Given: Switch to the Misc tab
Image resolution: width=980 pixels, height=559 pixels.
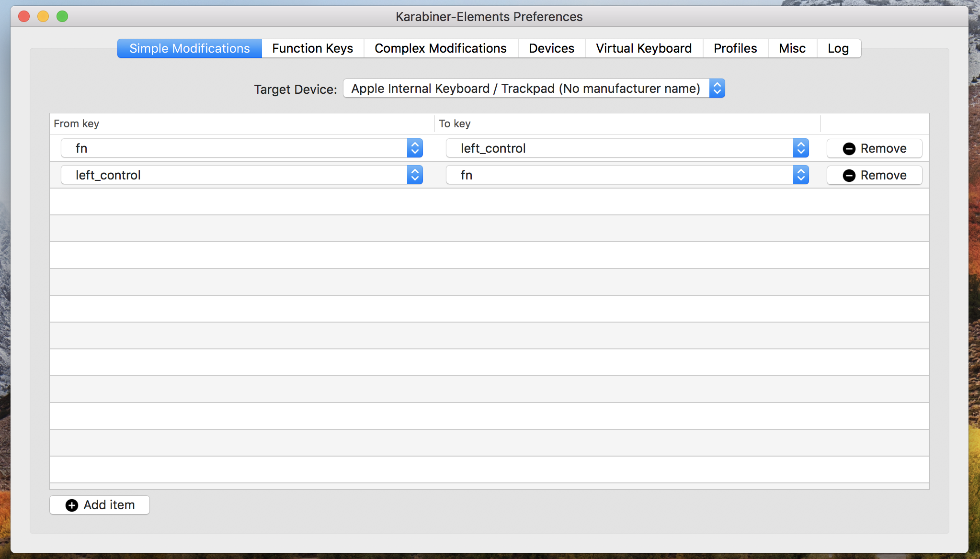Looking at the screenshot, I should [792, 48].
